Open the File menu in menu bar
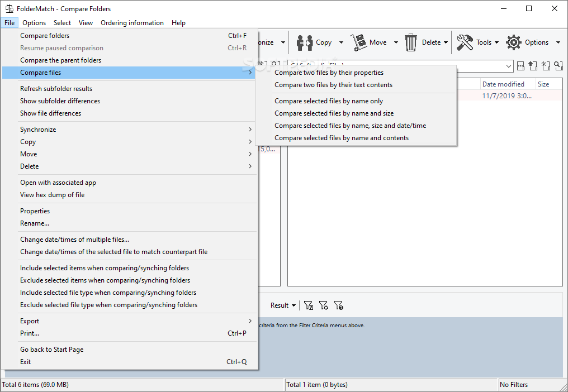Screen dimensions: 568x392 (x=10, y=23)
